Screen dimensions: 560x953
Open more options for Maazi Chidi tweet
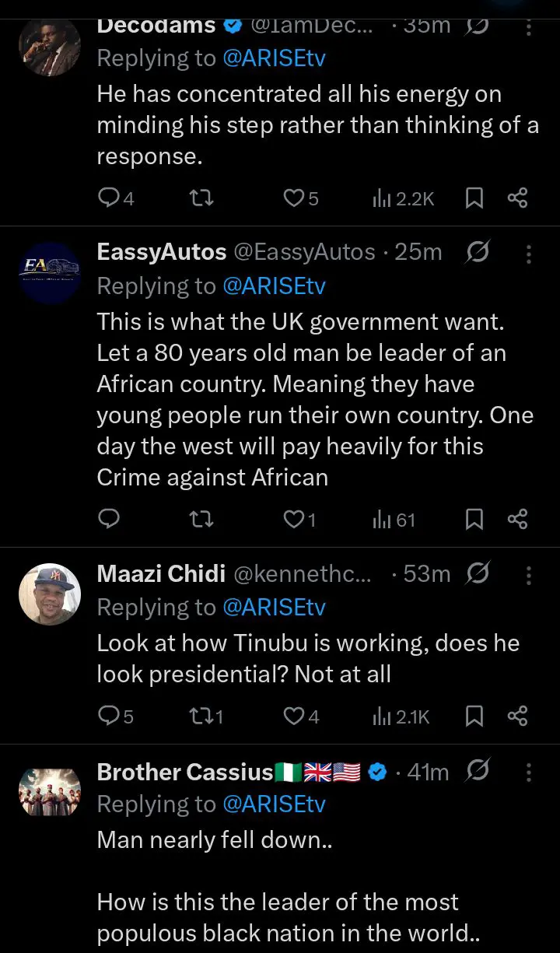click(x=529, y=575)
